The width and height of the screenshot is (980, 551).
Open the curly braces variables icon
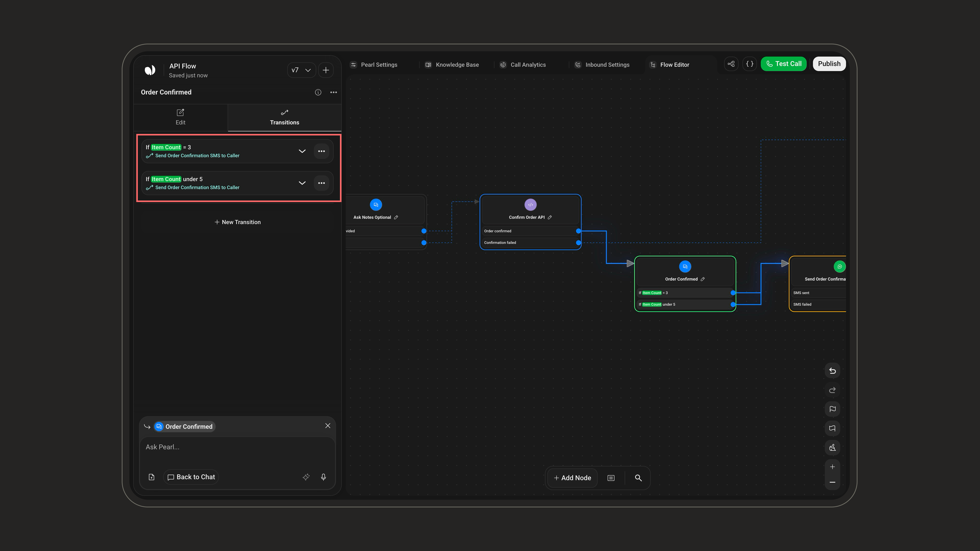pyautogui.click(x=750, y=64)
